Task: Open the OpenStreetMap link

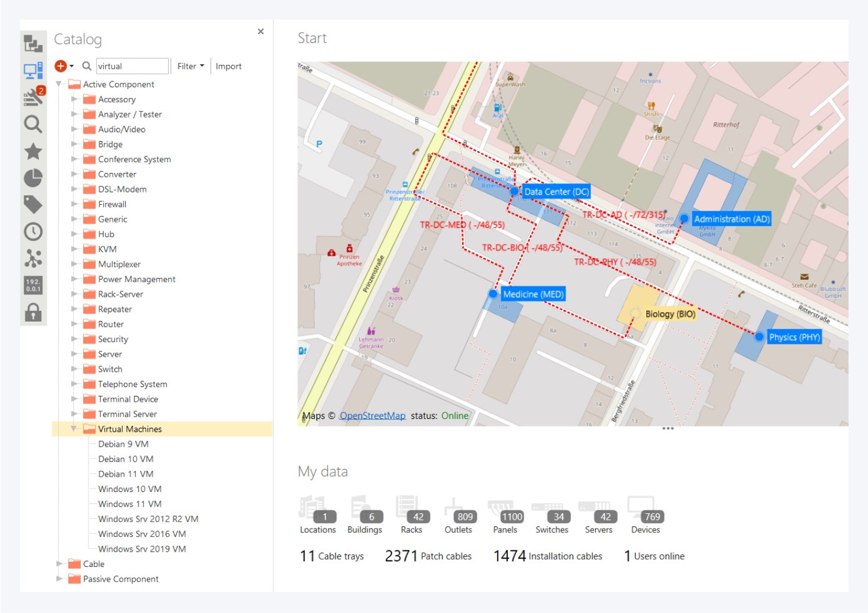Action: click(372, 416)
